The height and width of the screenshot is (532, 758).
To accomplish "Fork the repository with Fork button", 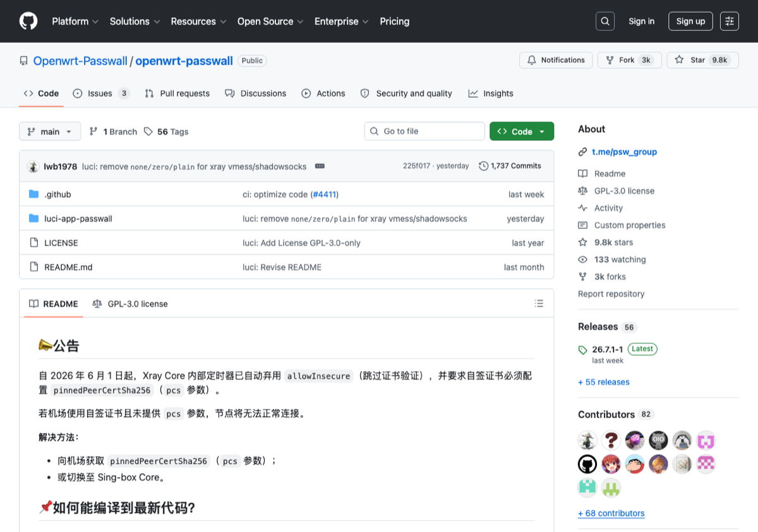I will tap(630, 60).
